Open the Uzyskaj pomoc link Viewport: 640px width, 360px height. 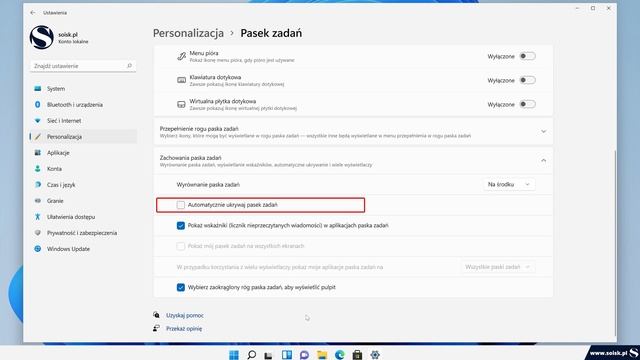[184, 316]
